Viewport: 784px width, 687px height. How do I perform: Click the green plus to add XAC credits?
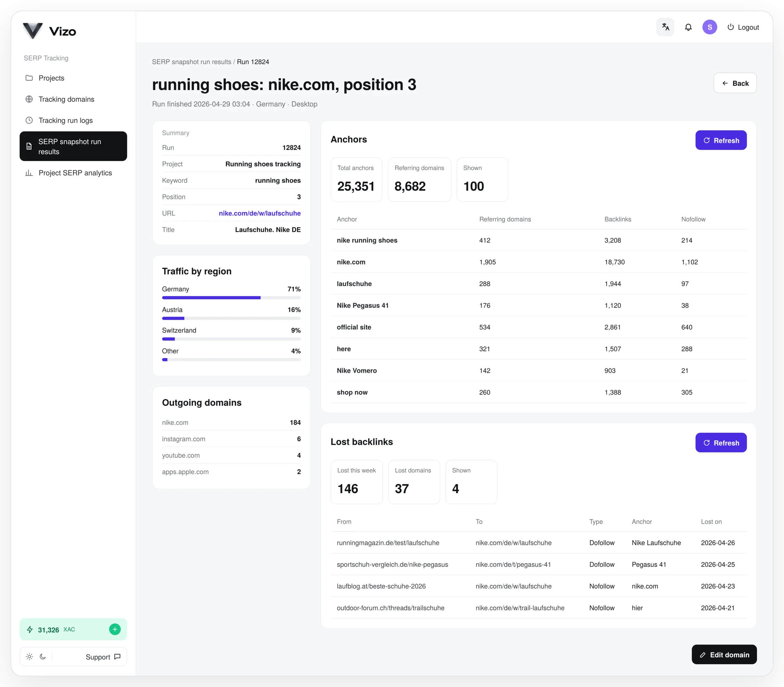[x=115, y=629]
